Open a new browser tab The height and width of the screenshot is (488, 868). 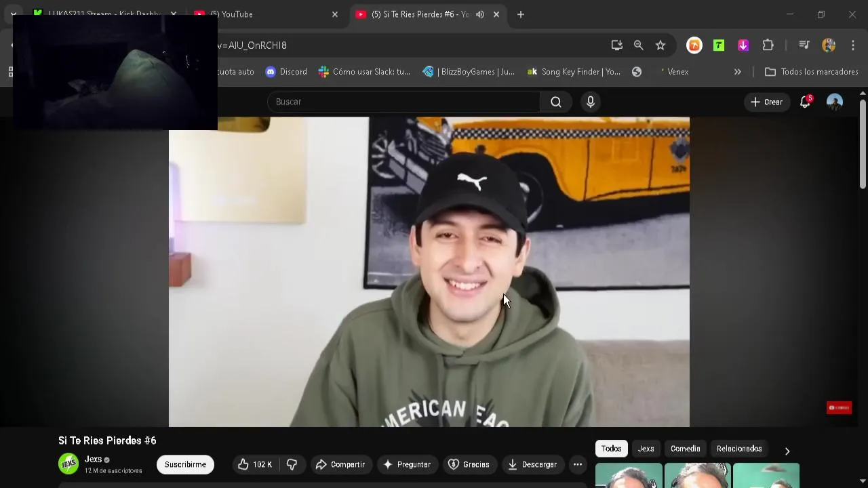click(x=521, y=14)
